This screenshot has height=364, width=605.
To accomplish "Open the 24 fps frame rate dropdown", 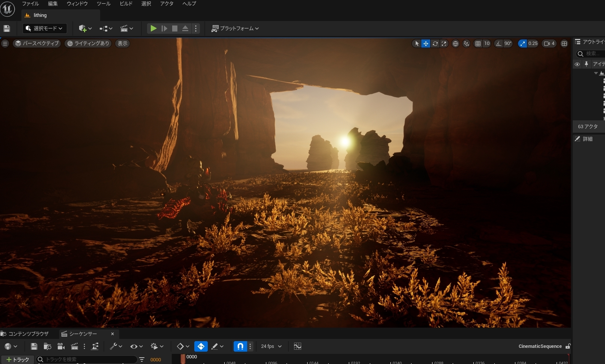I will point(271,346).
